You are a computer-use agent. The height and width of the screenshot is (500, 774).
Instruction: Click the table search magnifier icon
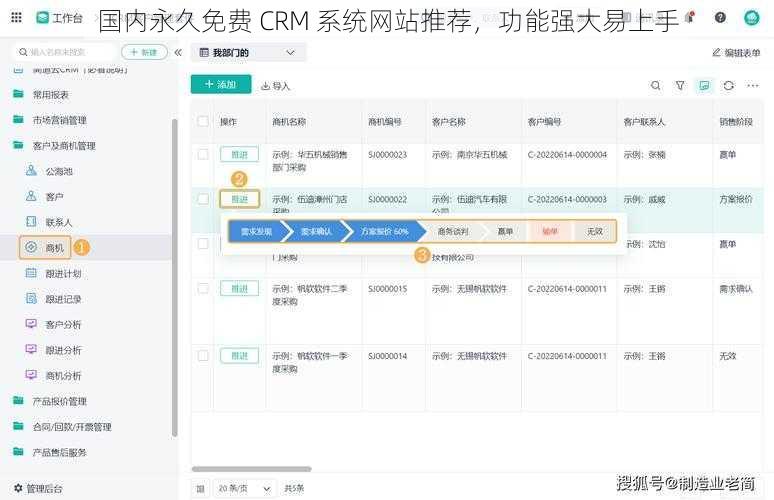[x=656, y=85]
